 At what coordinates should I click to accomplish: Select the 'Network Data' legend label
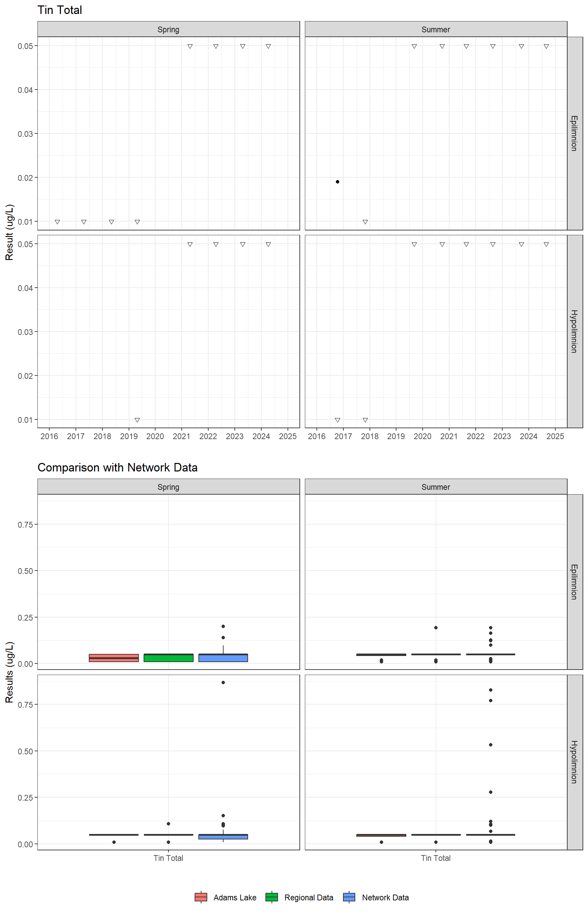click(385, 897)
